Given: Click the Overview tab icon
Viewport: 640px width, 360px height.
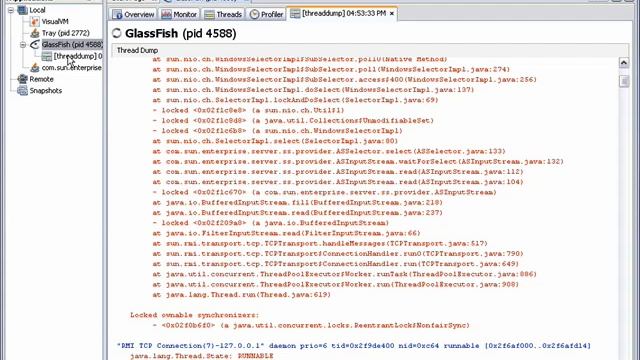Looking at the screenshot, I should coord(118,15).
